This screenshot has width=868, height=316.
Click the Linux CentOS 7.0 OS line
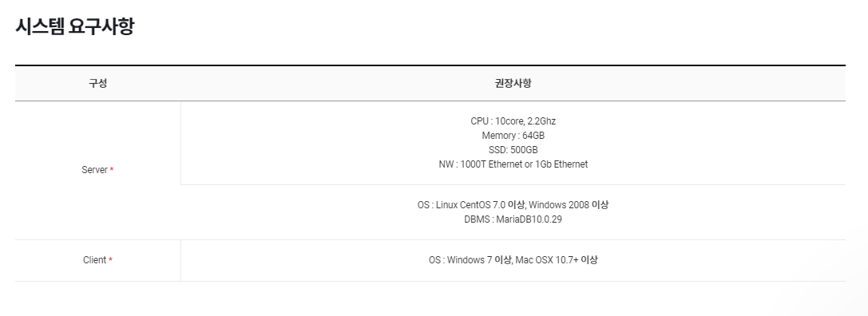coord(513,205)
